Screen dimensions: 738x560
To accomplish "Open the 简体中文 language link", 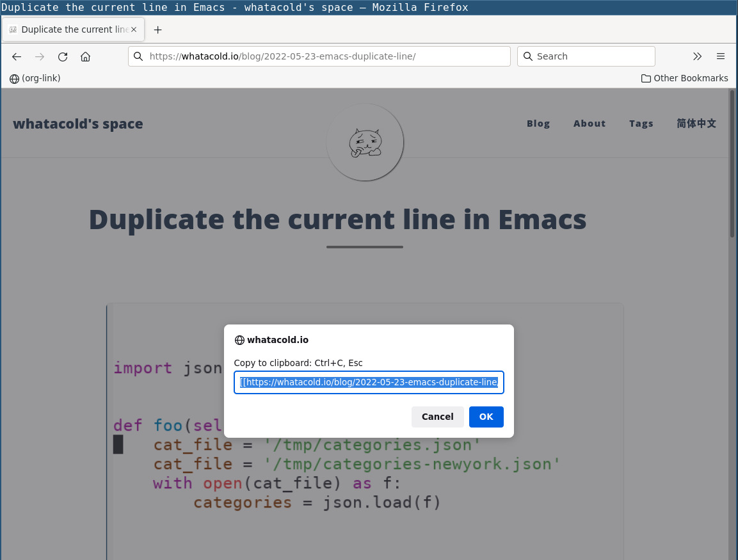I will [x=696, y=124].
